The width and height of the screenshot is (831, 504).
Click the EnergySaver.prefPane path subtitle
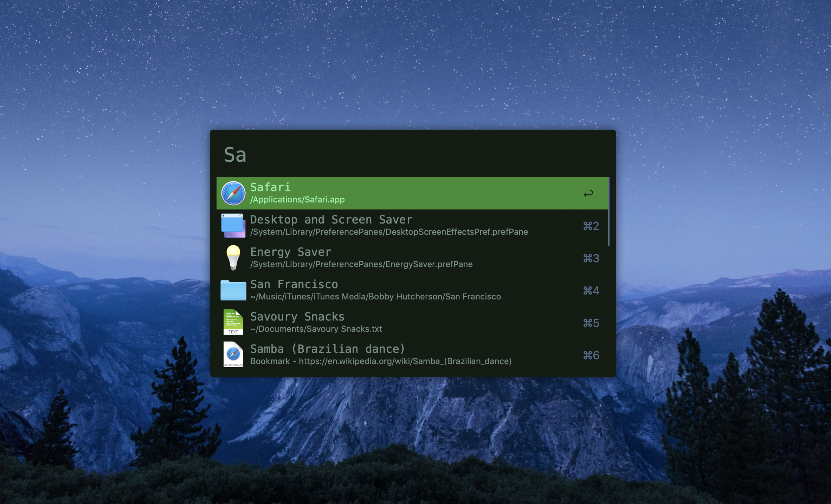(x=361, y=264)
